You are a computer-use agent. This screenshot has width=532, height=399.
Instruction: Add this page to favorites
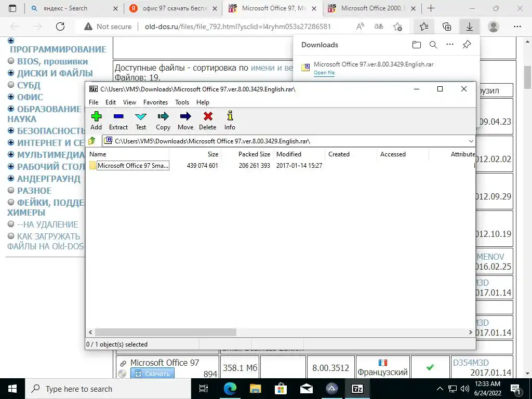[397, 26]
